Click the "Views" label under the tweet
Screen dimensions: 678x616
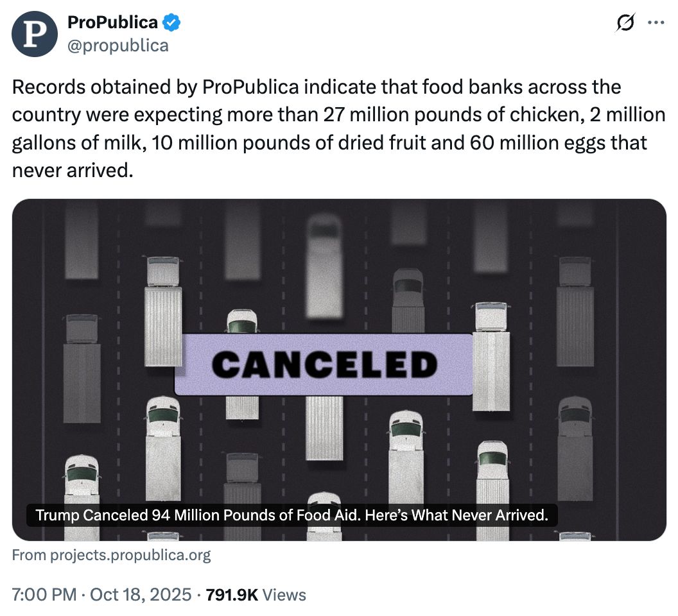[285, 595]
